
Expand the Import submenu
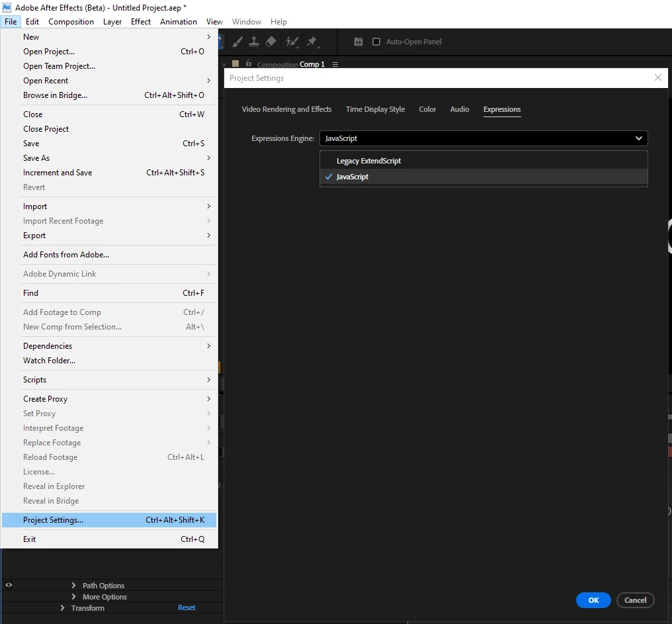pyautogui.click(x=109, y=206)
